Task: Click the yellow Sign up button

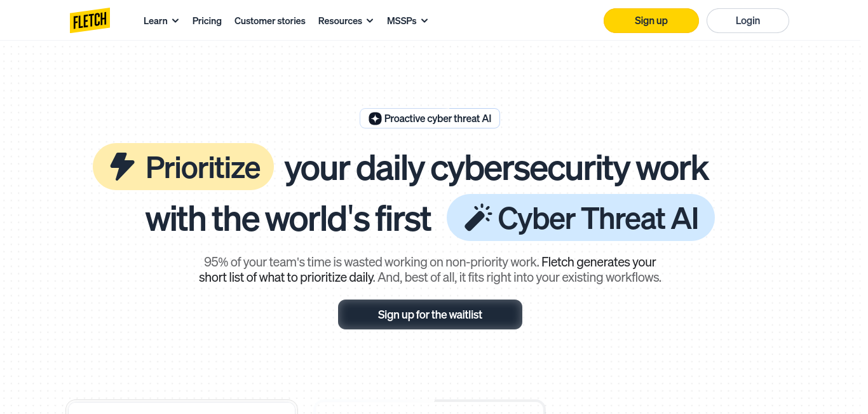Action: click(651, 20)
